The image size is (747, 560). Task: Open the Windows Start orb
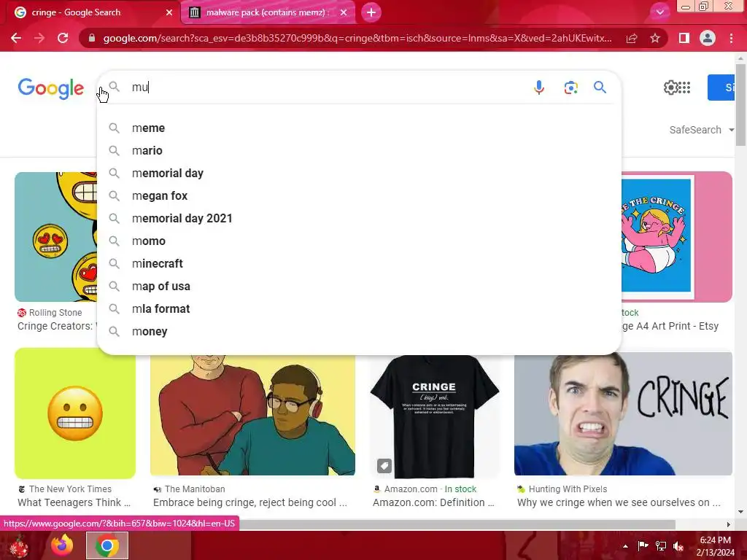coord(18,546)
